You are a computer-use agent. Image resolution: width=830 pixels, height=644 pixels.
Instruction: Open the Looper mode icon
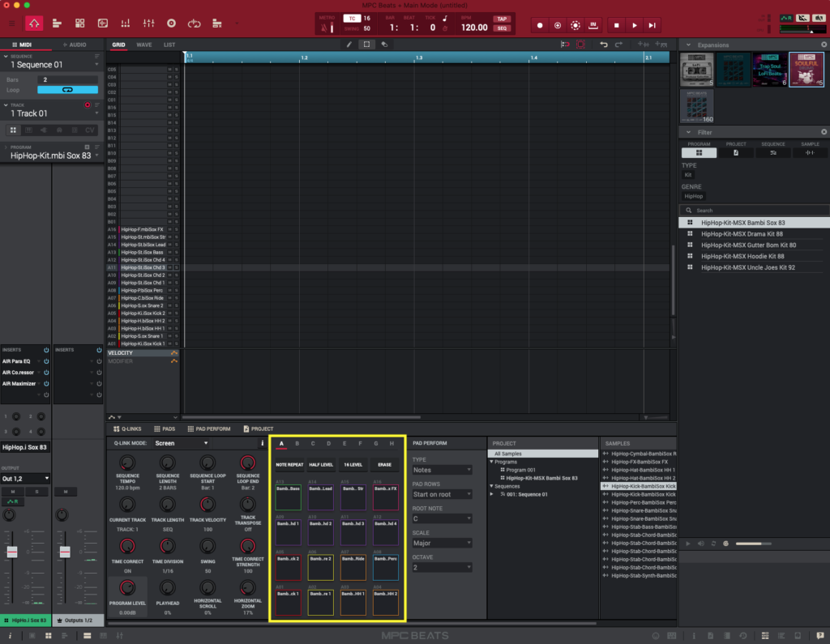[x=195, y=23]
